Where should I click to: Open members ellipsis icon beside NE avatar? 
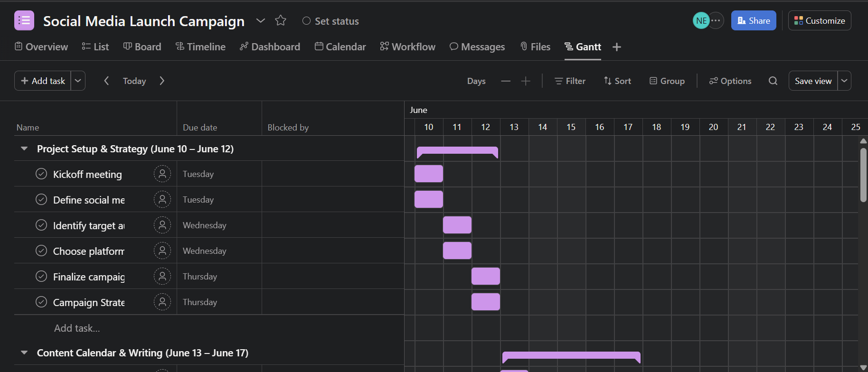(716, 20)
